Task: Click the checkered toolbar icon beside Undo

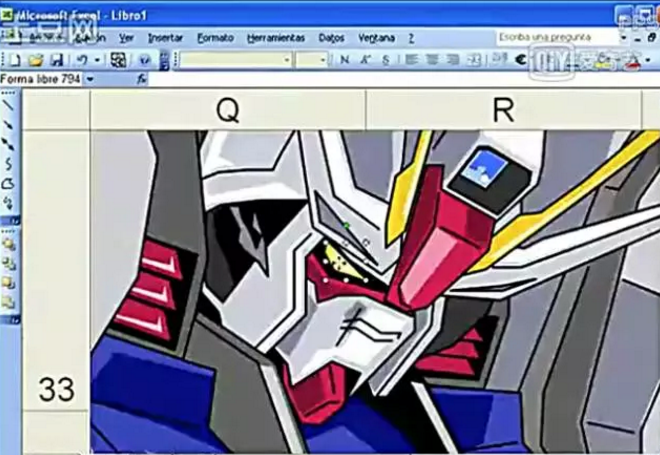Action: [118, 60]
